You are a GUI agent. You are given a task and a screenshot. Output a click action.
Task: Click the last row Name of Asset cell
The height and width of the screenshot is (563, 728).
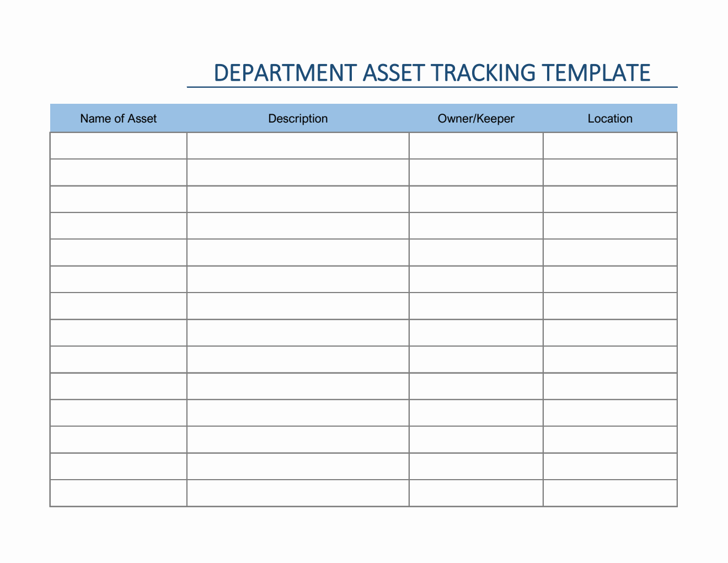coord(118,491)
